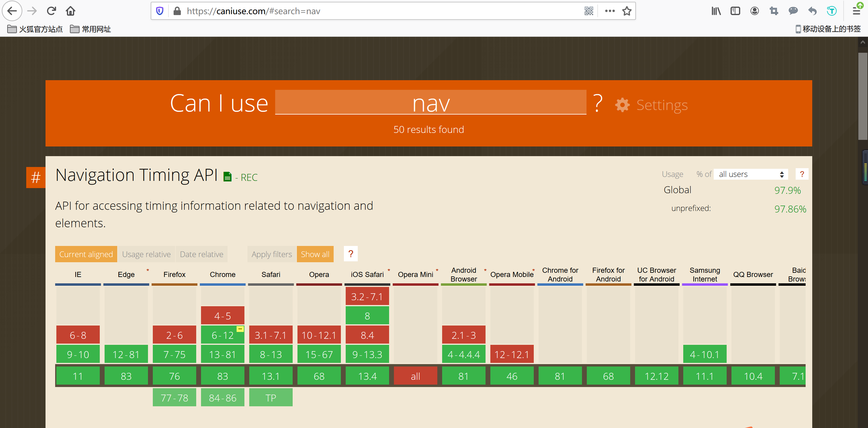The image size is (868, 428).
Task: Open the QR code icon in address bar
Action: [x=589, y=11]
